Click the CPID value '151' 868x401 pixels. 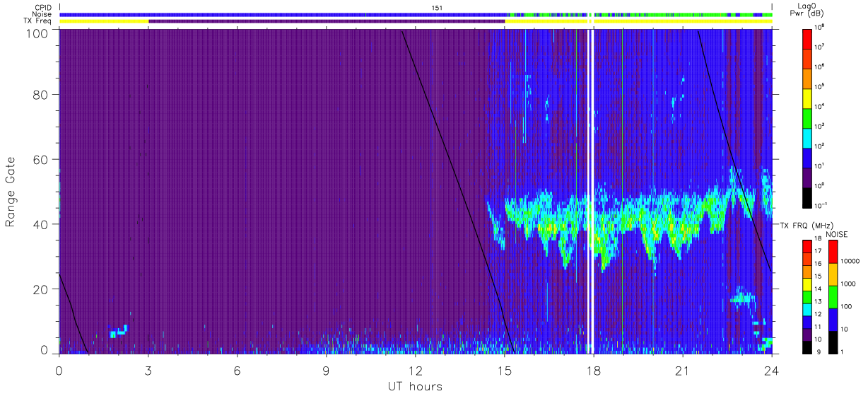[x=437, y=8]
